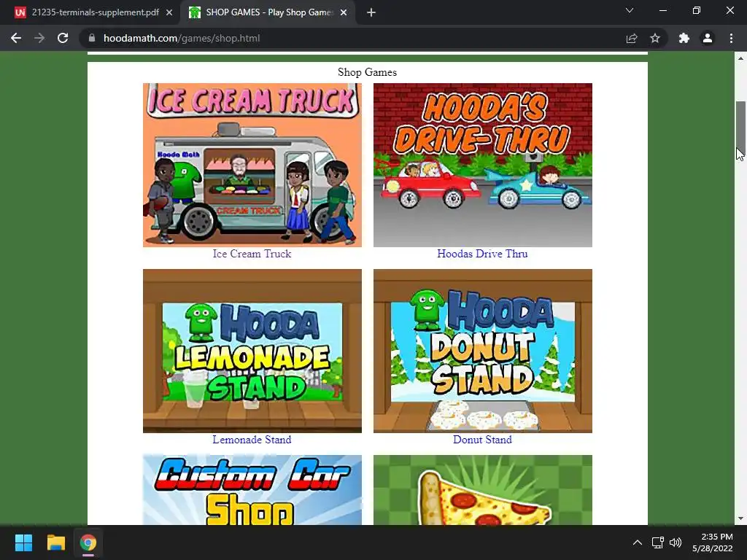Viewport: 747px width, 560px height.
Task: Follow the Donut Stand link
Action: (x=483, y=440)
